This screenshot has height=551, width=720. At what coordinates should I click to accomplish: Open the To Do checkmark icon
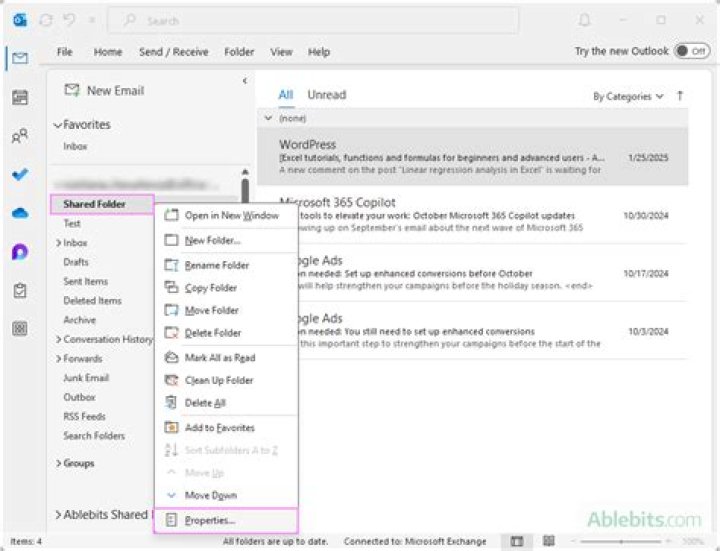coord(20,174)
